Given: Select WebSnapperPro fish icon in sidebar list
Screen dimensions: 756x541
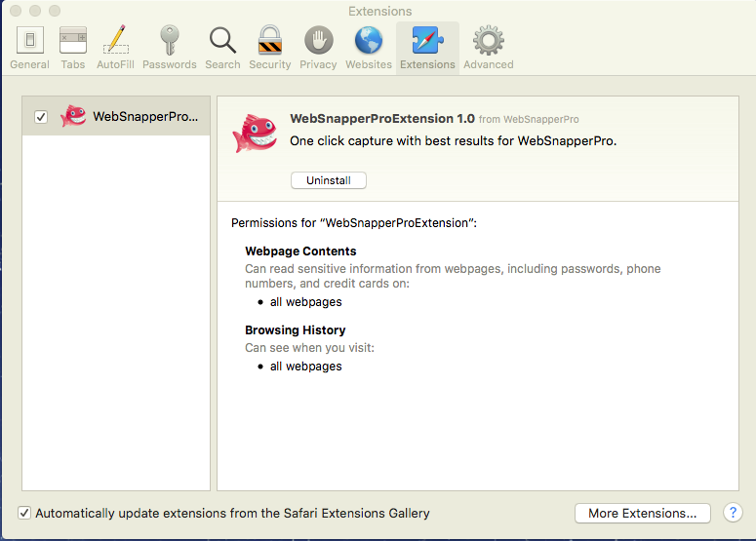Looking at the screenshot, I should click(73, 116).
